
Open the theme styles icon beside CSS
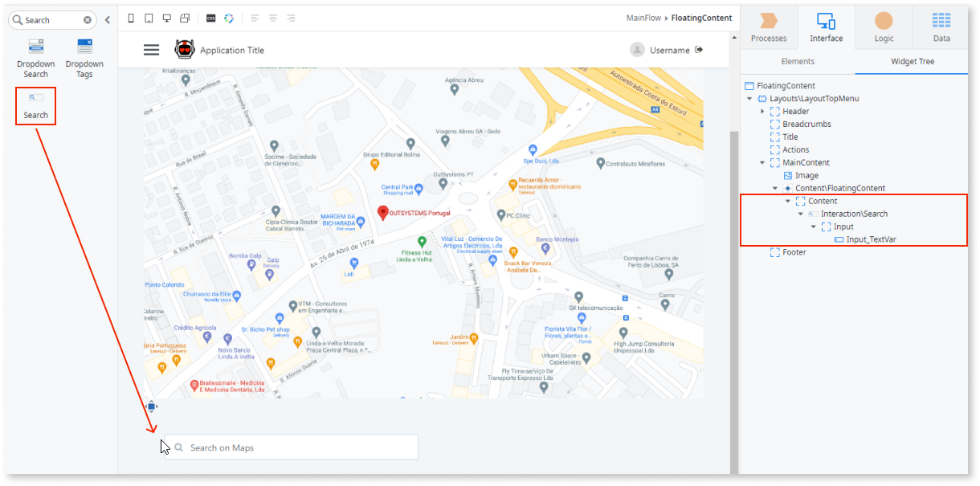229,18
